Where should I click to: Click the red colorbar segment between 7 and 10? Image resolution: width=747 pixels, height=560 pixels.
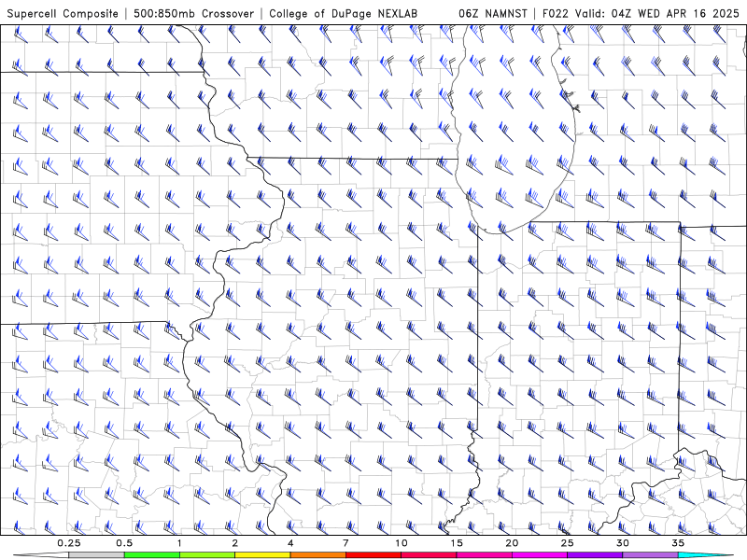click(x=373, y=555)
